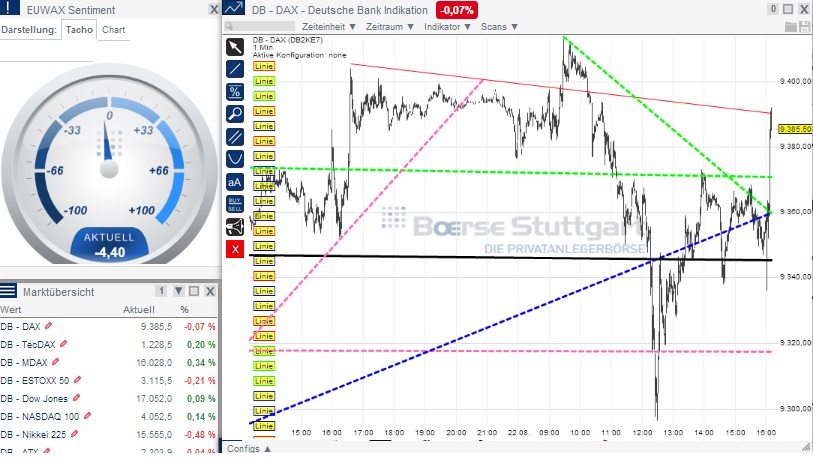Select the DB - Dow Jones row

[108, 399]
